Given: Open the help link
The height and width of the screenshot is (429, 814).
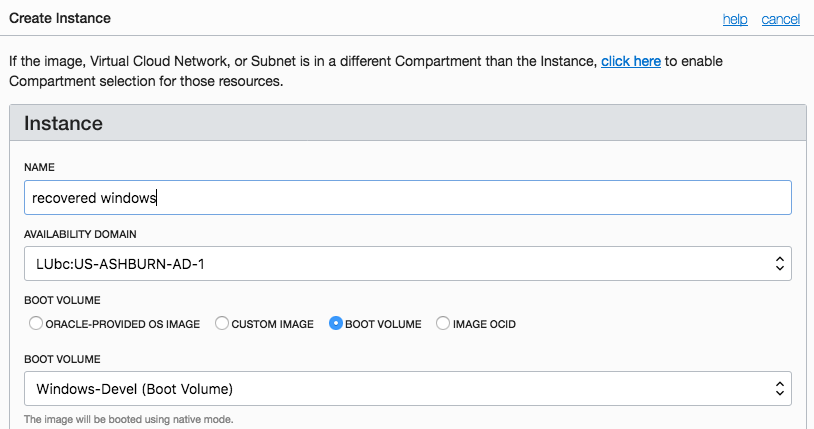Looking at the screenshot, I should [x=735, y=19].
